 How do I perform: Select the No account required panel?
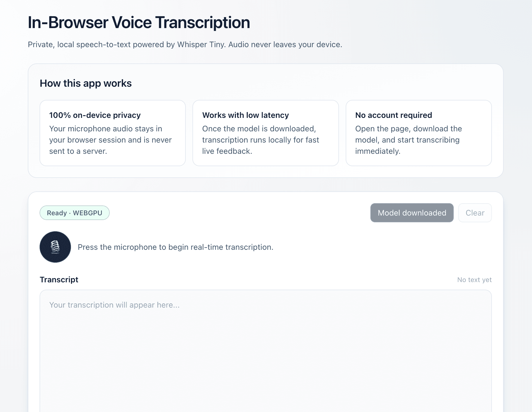coord(419,133)
